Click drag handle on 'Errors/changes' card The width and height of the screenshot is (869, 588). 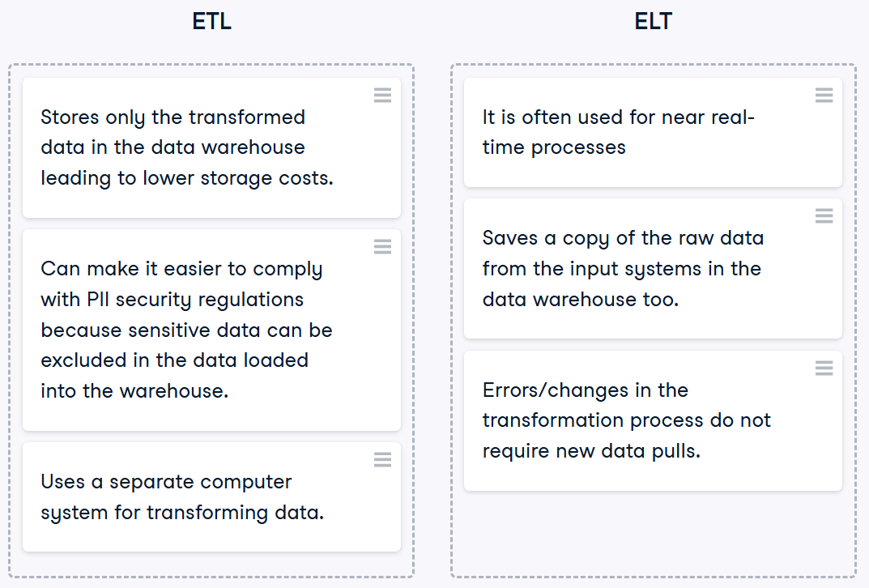point(824,368)
